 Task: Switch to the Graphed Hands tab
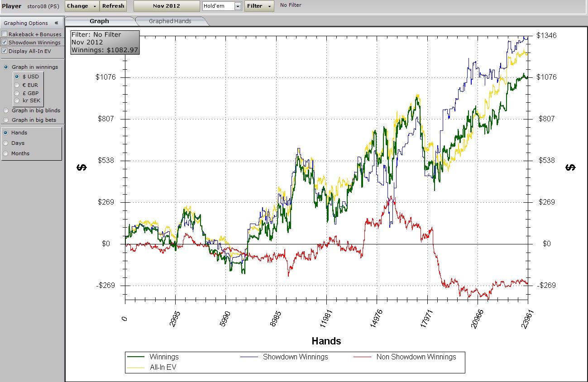pyautogui.click(x=170, y=21)
